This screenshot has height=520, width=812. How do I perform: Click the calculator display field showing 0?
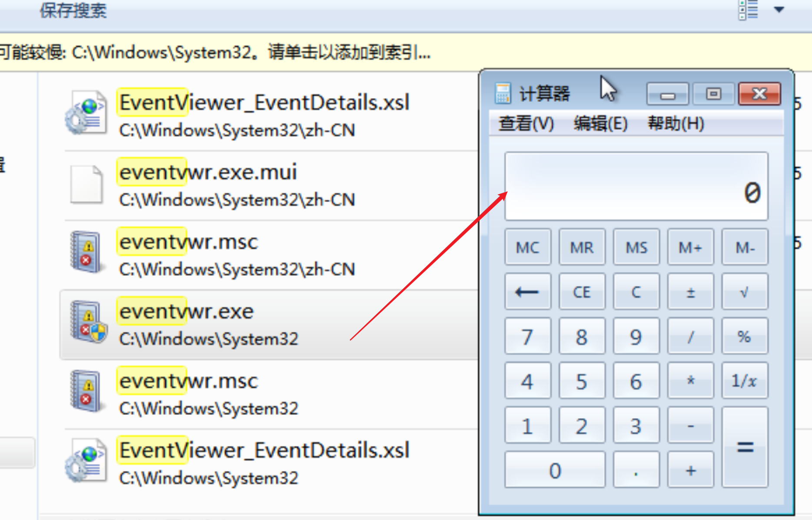[x=636, y=186]
